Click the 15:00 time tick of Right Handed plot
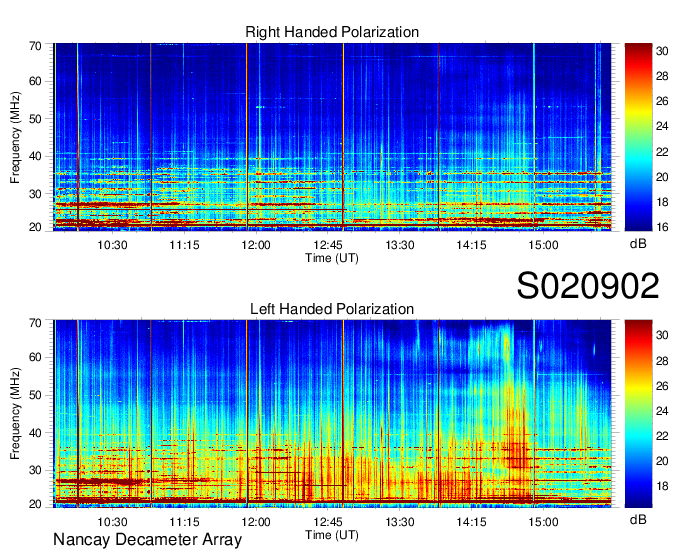Viewport: 680px width, 552px height. (543, 245)
